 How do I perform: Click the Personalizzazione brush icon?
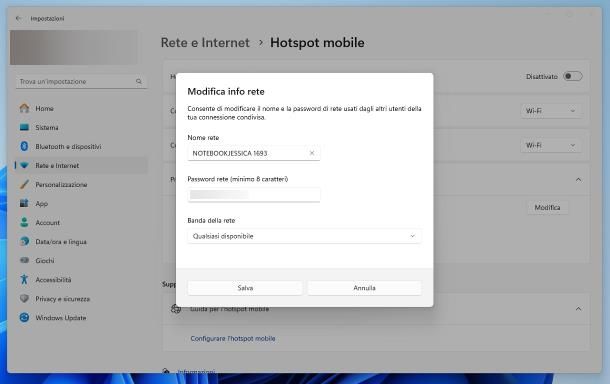25,184
